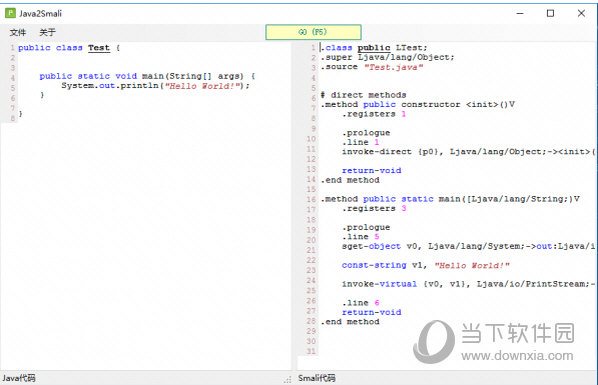Click the '.method public static main' smali line
Image resolution: width=598 pixels, height=385 pixels.
450,199
